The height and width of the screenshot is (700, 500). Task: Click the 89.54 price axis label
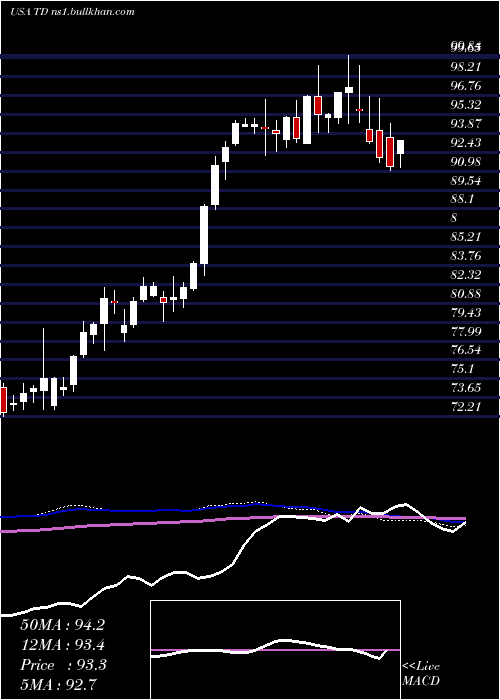[x=466, y=180]
